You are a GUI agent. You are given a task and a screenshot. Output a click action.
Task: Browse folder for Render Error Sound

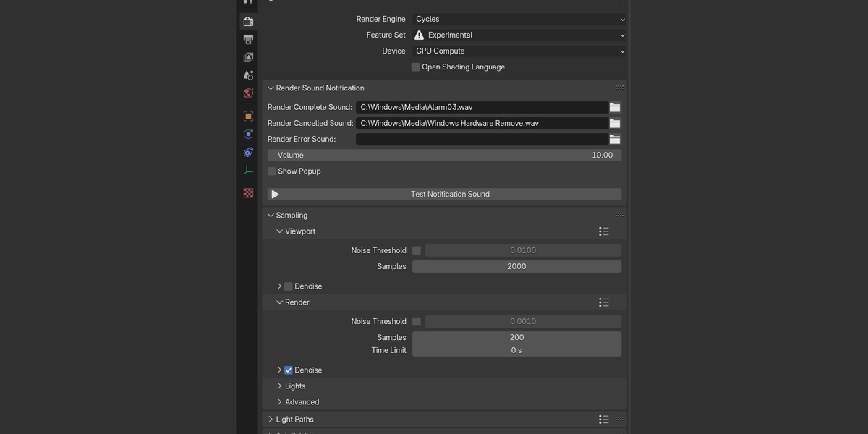(x=615, y=139)
